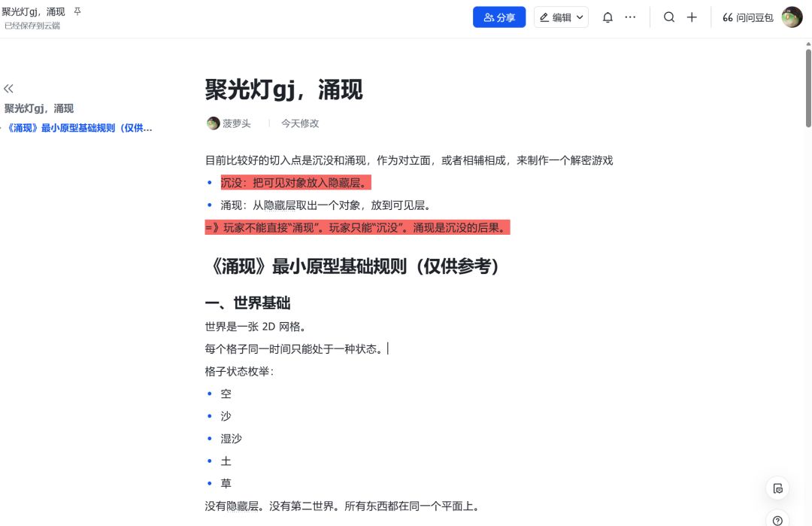Open the user profile avatar
This screenshot has height=526, width=812.
792,17
